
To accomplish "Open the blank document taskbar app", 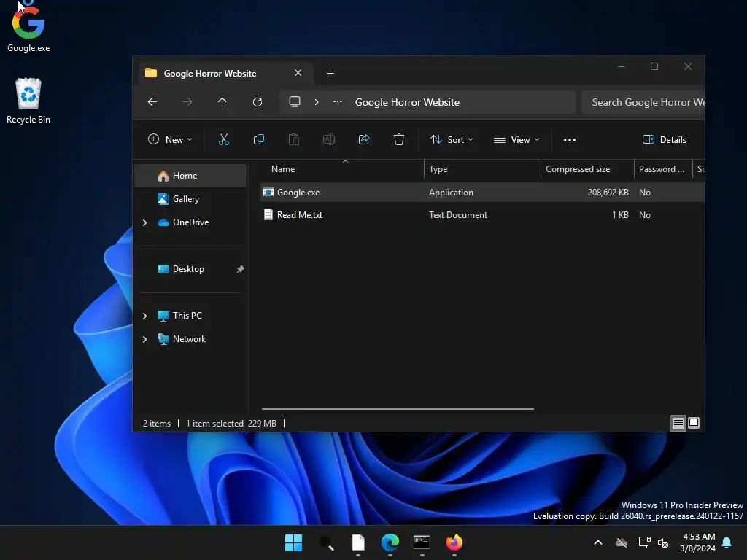I will pyautogui.click(x=358, y=542).
